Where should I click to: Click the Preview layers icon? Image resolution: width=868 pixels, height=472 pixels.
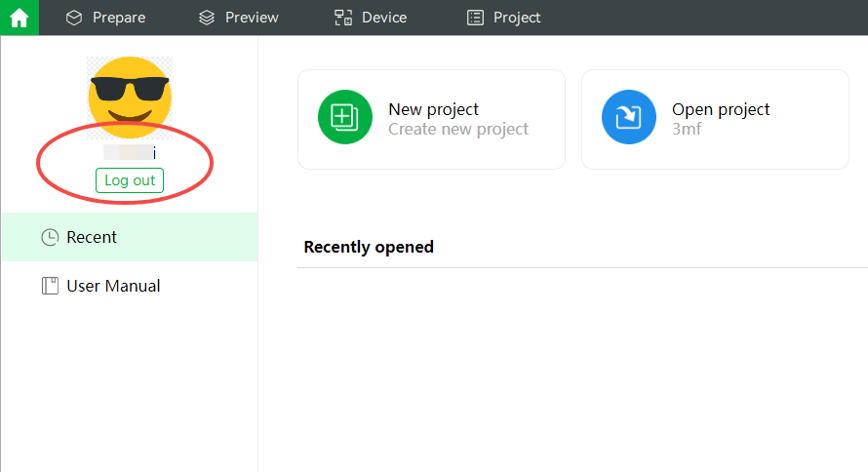click(x=207, y=18)
